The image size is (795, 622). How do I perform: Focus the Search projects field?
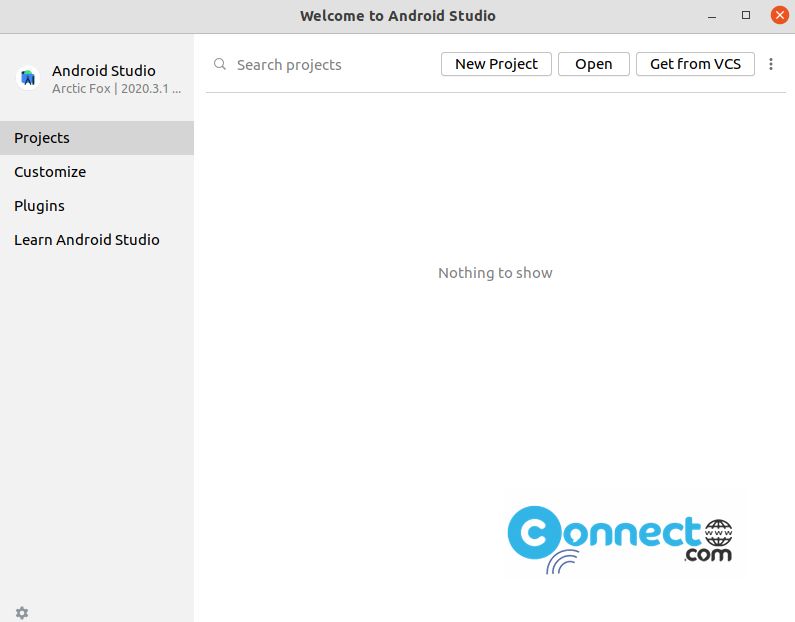point(324,64)
